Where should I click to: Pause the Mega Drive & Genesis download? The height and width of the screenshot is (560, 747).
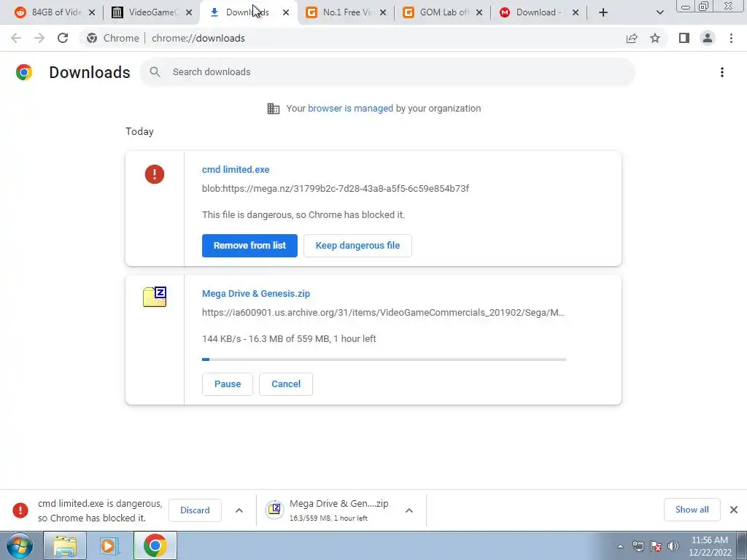point(228,384)
